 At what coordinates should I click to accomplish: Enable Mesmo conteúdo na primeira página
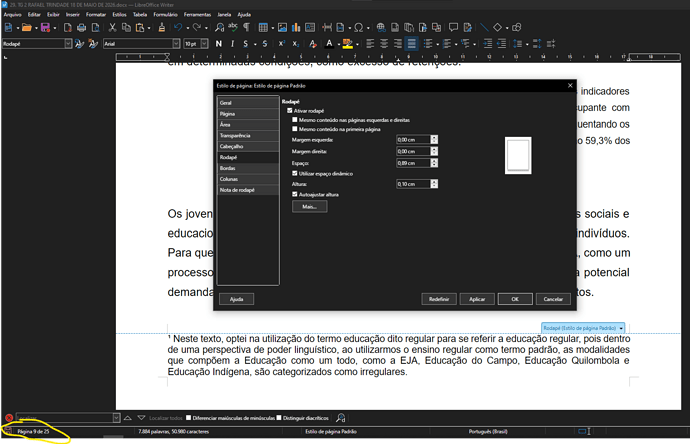coord(295,129)
